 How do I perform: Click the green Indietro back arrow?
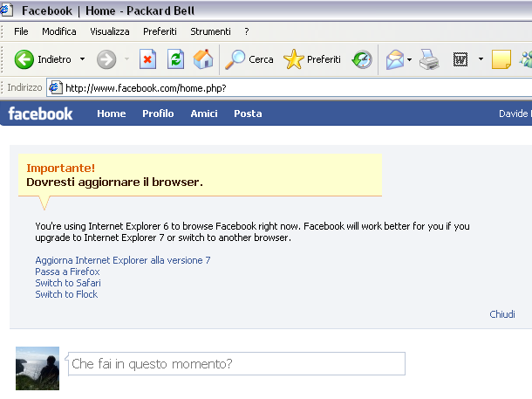coord(24,59)
